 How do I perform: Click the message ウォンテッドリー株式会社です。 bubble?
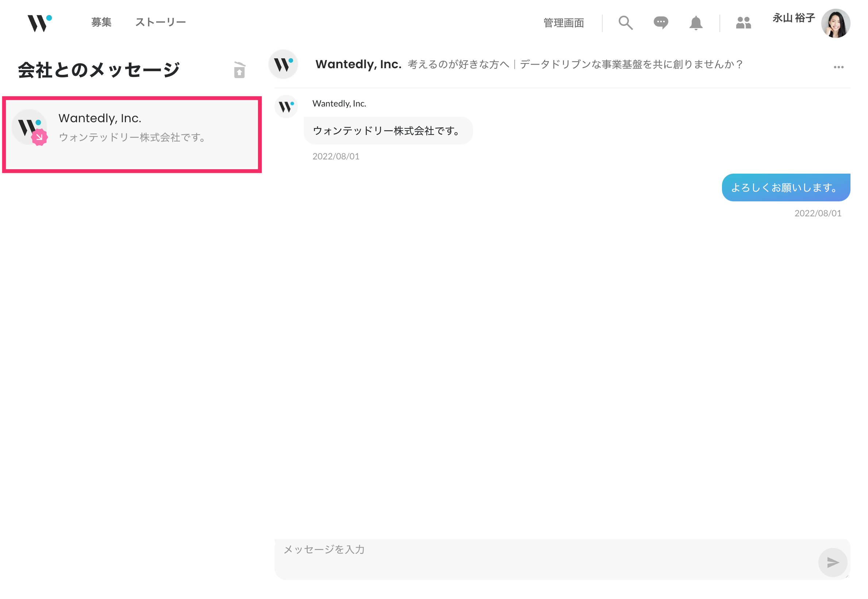[x=388, y=131]
